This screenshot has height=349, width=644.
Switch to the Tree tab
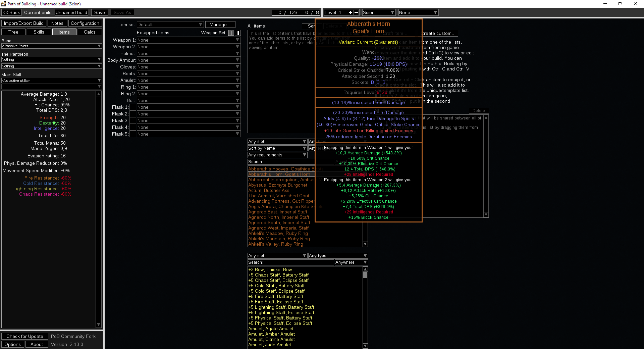click(13, 32)
